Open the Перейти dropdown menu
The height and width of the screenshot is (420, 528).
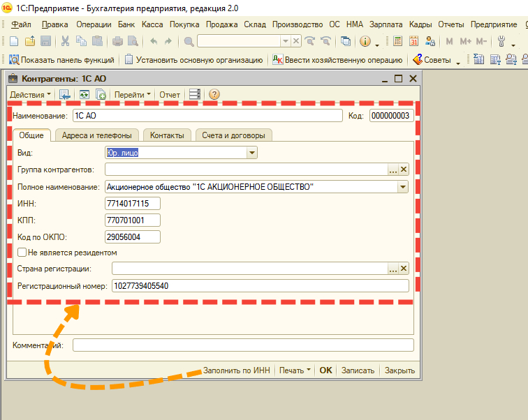coord(133,95)
